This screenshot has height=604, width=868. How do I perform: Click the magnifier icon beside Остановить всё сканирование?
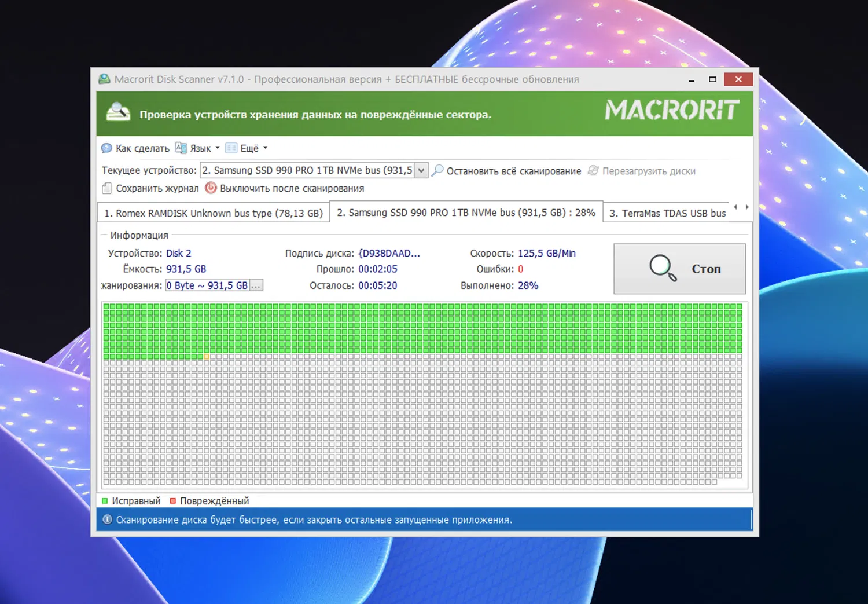click(437, 170)
